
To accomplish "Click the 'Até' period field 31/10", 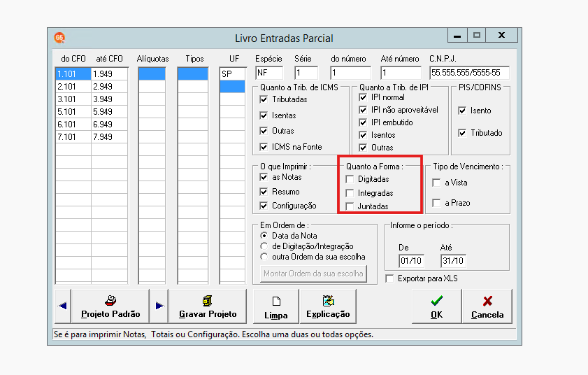I will click(x=453, y=261).
